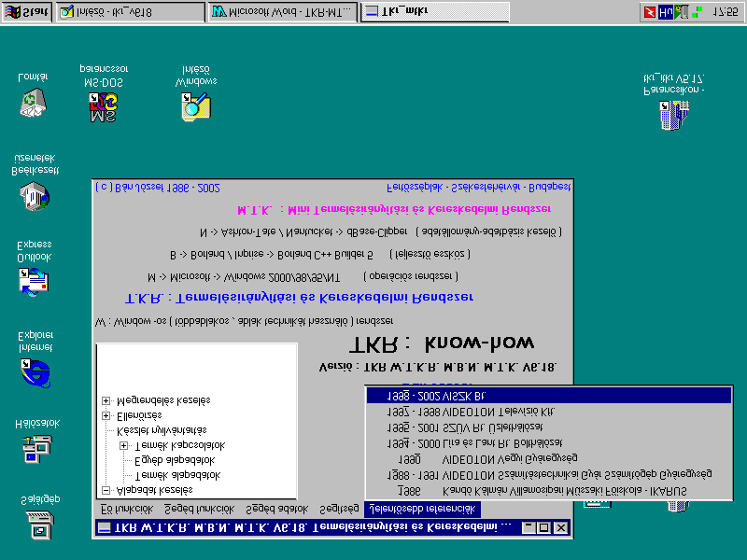Open the Segéd adatok menu

pos(276,509)
